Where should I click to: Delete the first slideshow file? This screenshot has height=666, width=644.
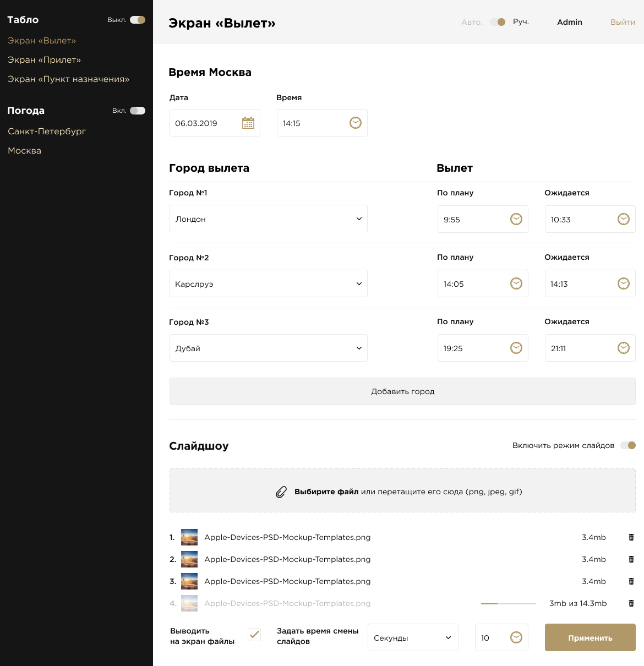tap(631, 537)
